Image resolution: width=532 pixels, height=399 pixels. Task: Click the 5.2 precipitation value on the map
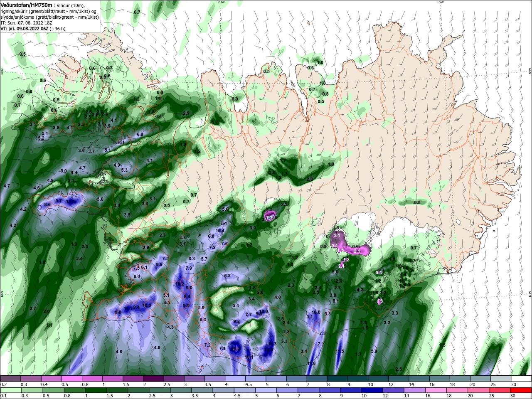[41, 138]
